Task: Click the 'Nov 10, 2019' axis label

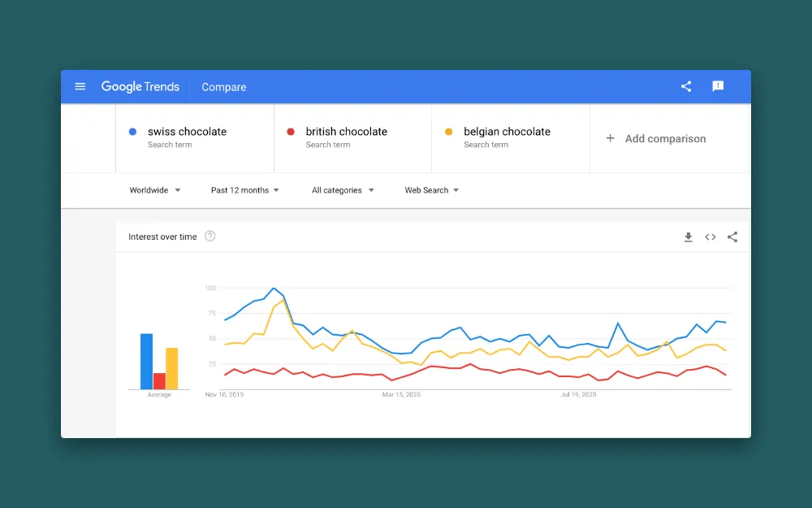Action: [224, 394]
